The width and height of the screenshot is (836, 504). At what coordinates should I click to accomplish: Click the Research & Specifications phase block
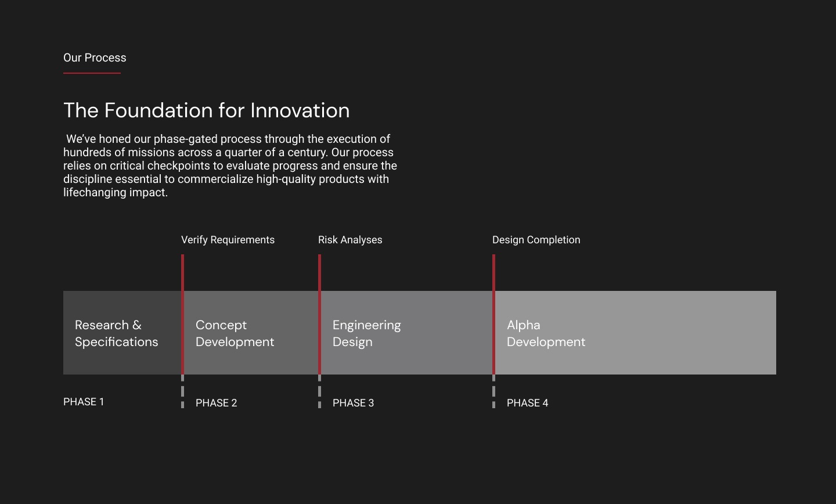122,333
